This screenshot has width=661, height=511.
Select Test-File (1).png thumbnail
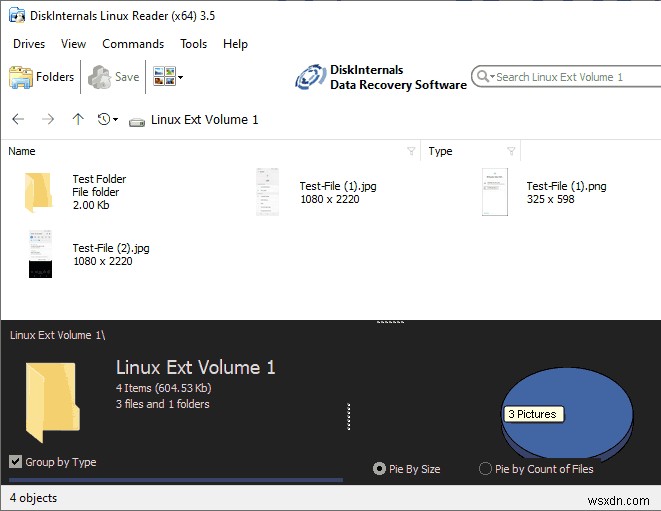pos(494,192)
